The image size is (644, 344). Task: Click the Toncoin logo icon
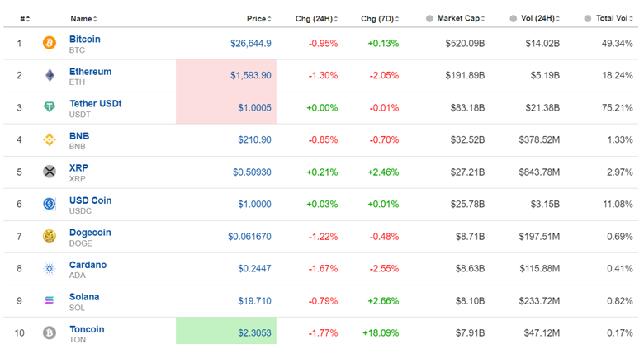pos(50,332)
